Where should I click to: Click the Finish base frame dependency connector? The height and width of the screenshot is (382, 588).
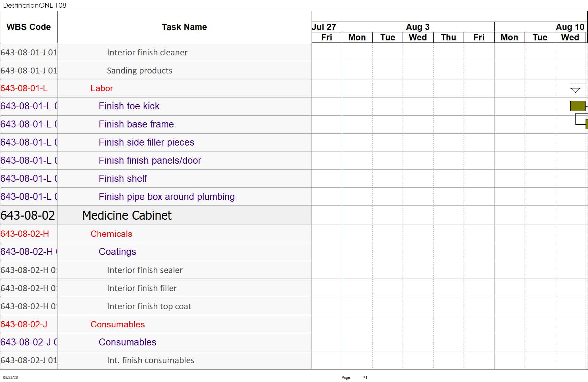point(581,119)
